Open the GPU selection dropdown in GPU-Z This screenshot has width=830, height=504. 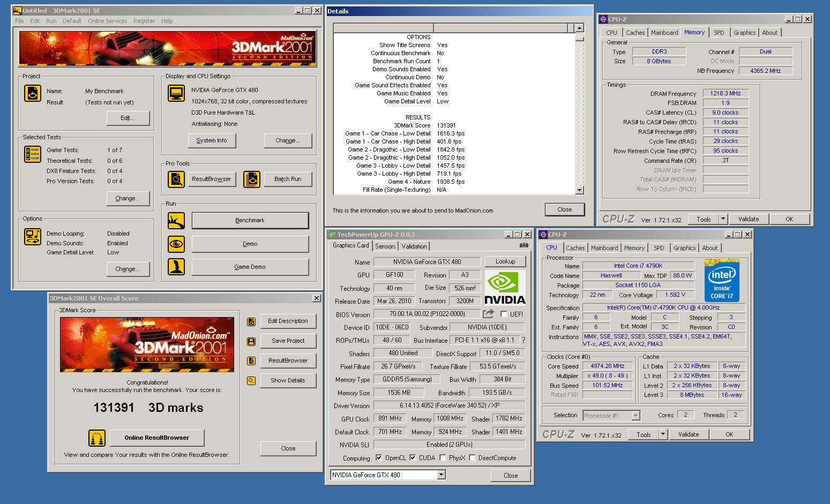coord(441,475)
